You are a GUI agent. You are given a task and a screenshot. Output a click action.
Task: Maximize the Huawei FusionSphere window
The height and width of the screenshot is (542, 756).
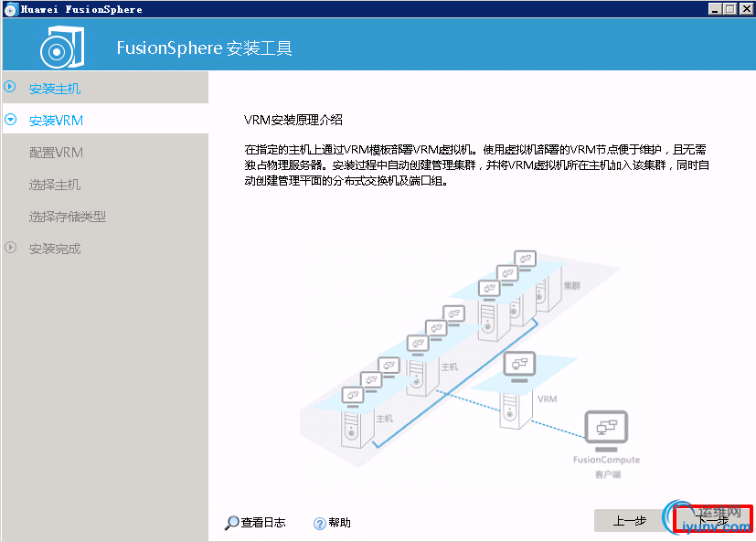[x=730, y=8]
